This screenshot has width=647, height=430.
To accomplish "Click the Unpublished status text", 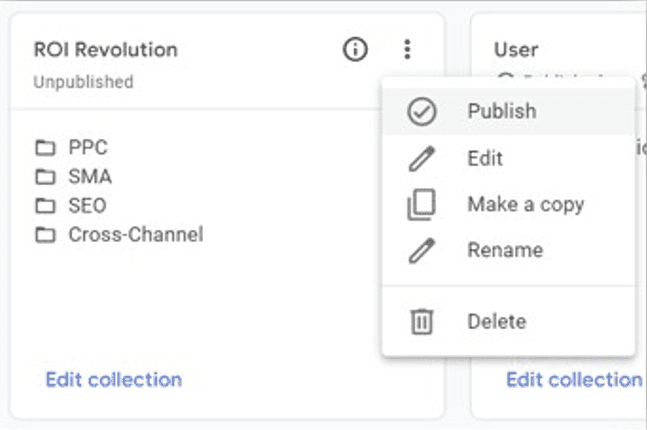I will click(83, 82).
